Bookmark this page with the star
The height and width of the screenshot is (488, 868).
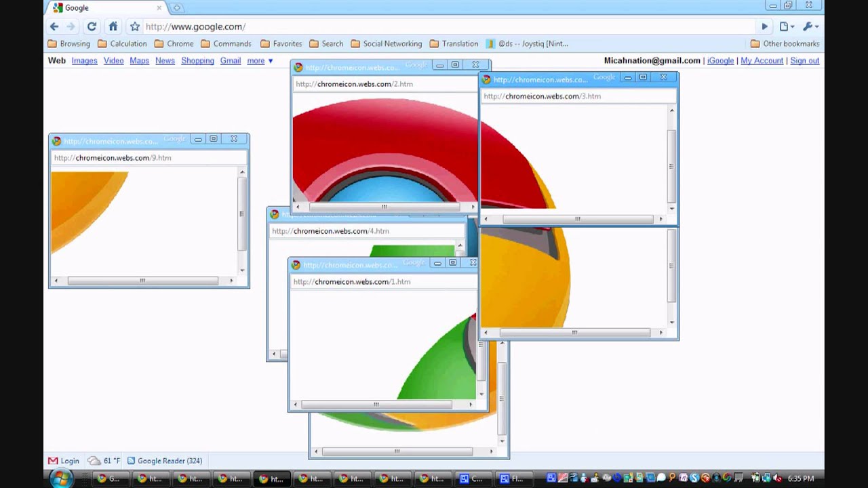[x=134, y=26]
